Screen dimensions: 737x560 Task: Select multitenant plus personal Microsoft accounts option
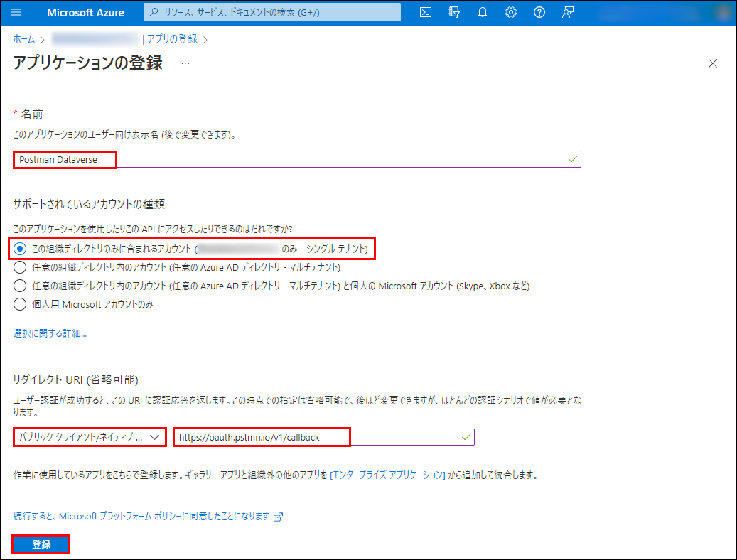[20, 286]
